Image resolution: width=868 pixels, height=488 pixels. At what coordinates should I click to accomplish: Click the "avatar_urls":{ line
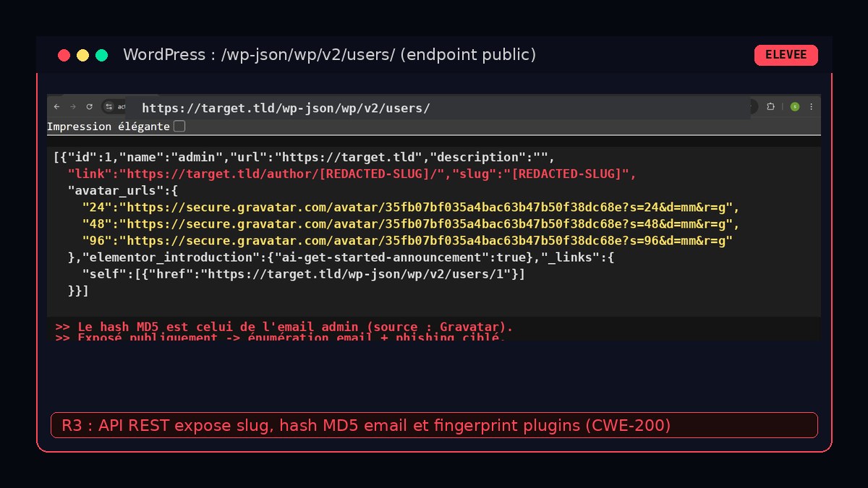pyautogui.click(x=122, y=190)
